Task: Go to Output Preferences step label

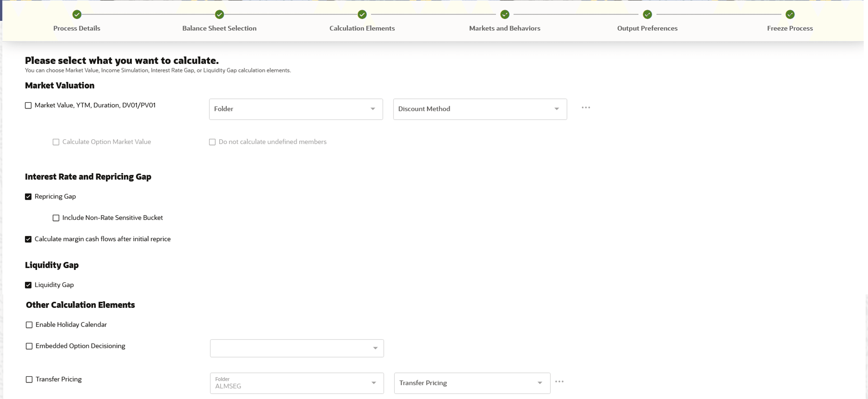Action: click(x=647, y=28)
